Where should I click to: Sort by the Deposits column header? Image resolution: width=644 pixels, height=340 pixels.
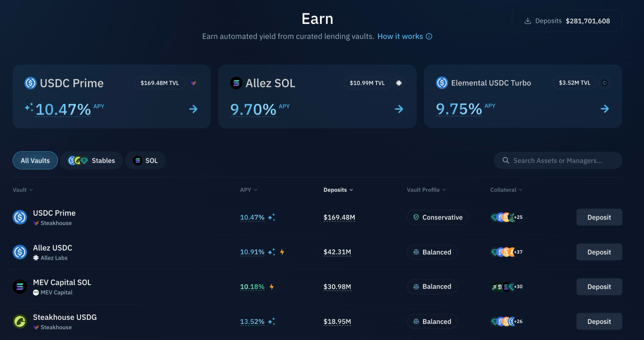[338, 190]
